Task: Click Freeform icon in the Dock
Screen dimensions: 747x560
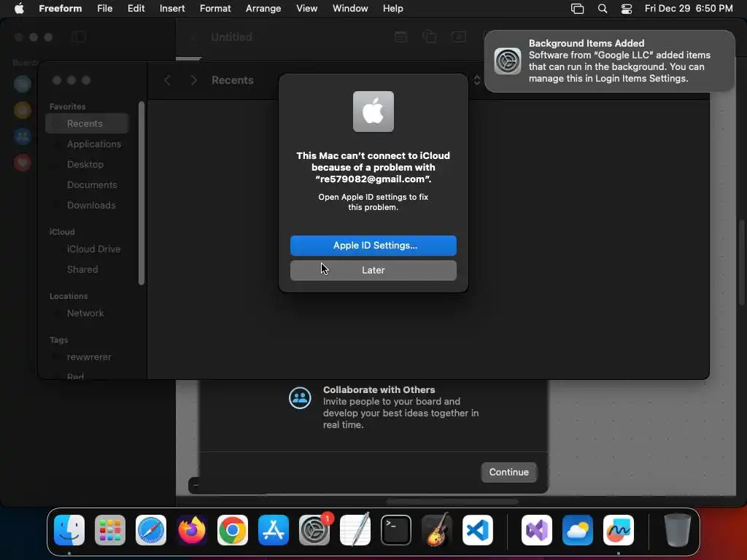Action: click(x=619, y=530)
